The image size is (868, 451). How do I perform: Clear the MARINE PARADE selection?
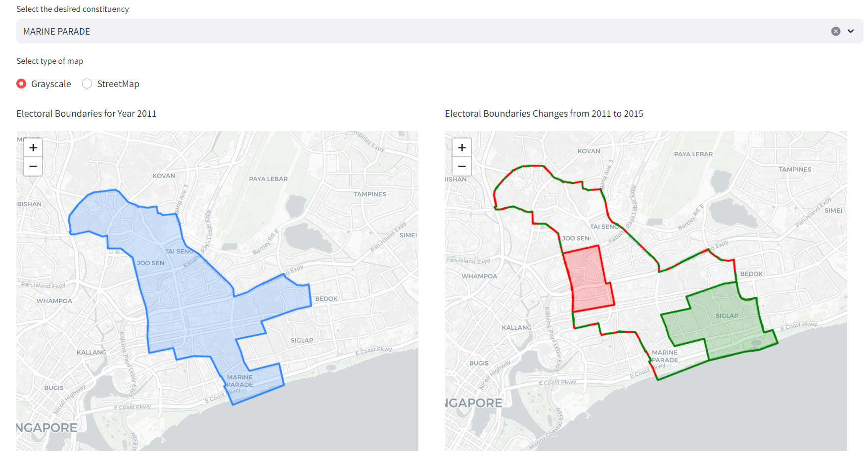835,31
